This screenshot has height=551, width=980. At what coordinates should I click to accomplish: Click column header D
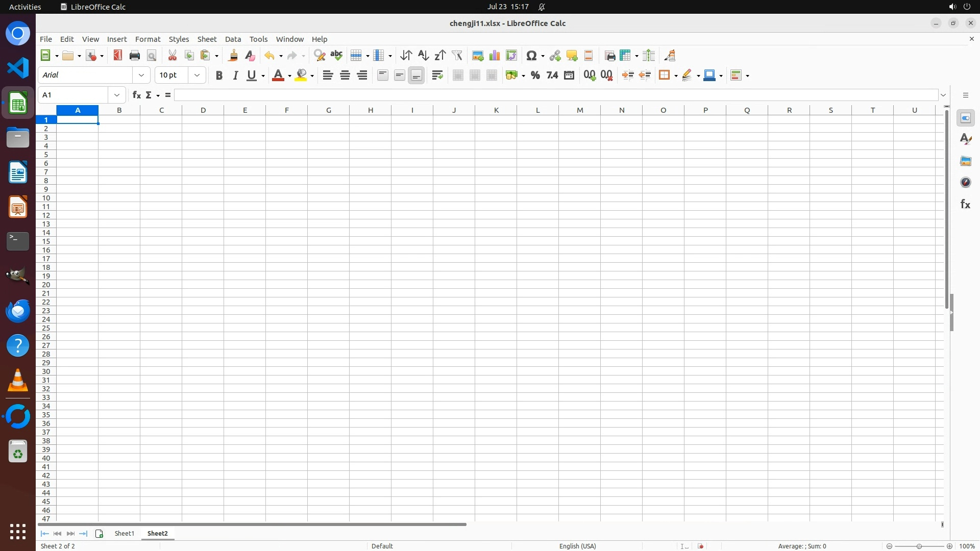[203, 110]
